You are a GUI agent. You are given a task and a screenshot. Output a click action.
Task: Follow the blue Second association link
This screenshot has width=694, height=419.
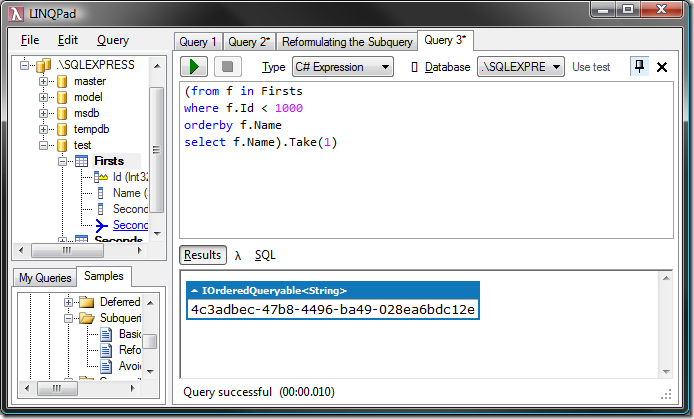(130, 225)
